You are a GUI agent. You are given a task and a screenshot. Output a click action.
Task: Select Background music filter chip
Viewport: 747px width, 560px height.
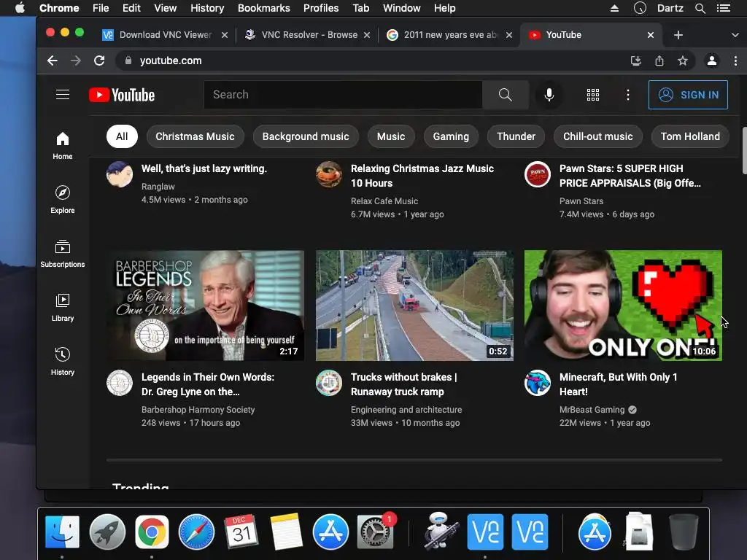(x=306, y=136)
